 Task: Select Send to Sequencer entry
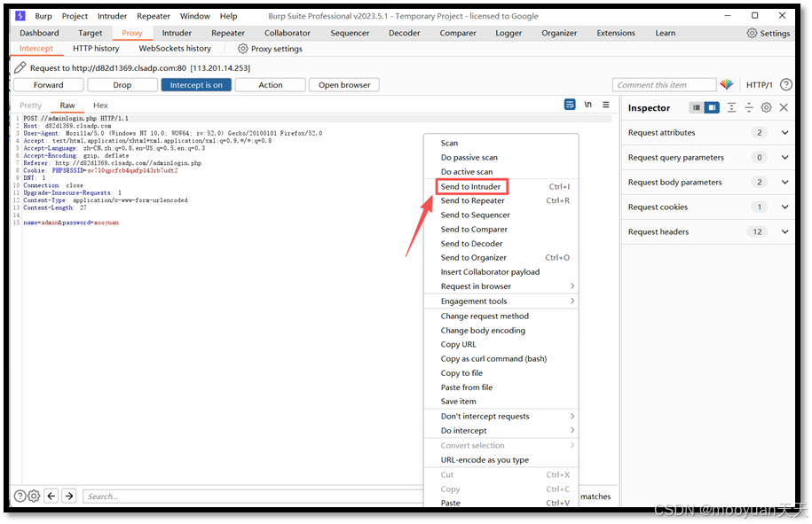coord(501,215)
